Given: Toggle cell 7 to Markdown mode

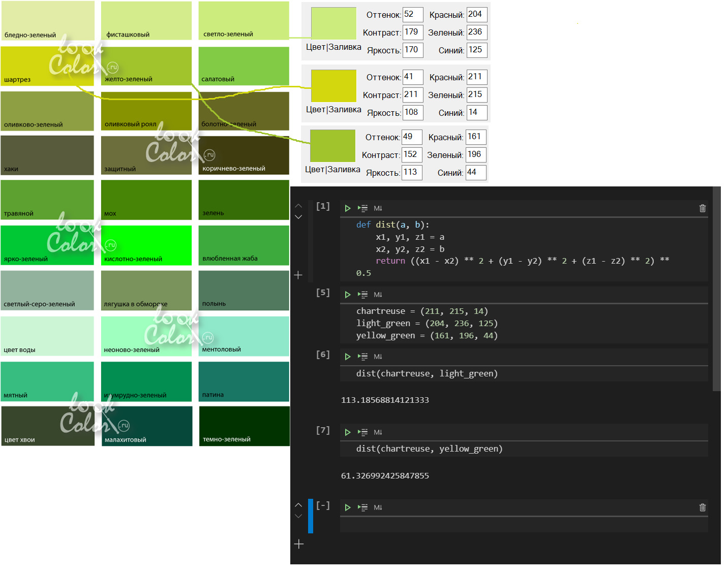Looking at the screenshot, I should pyautogui.click(x=378, y=432).
